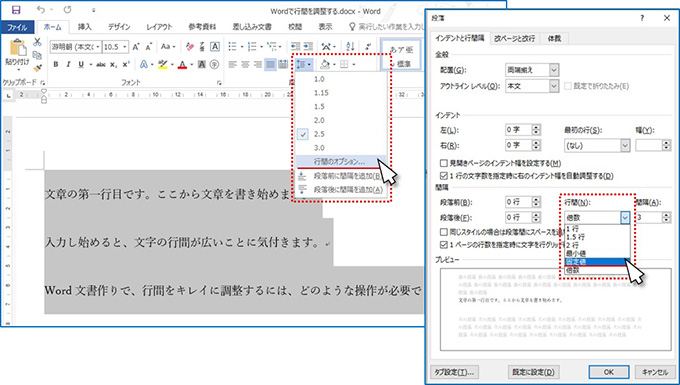Click the Enclosed Character (circled) icon
The image size is (680, 385).
(214, 65)
